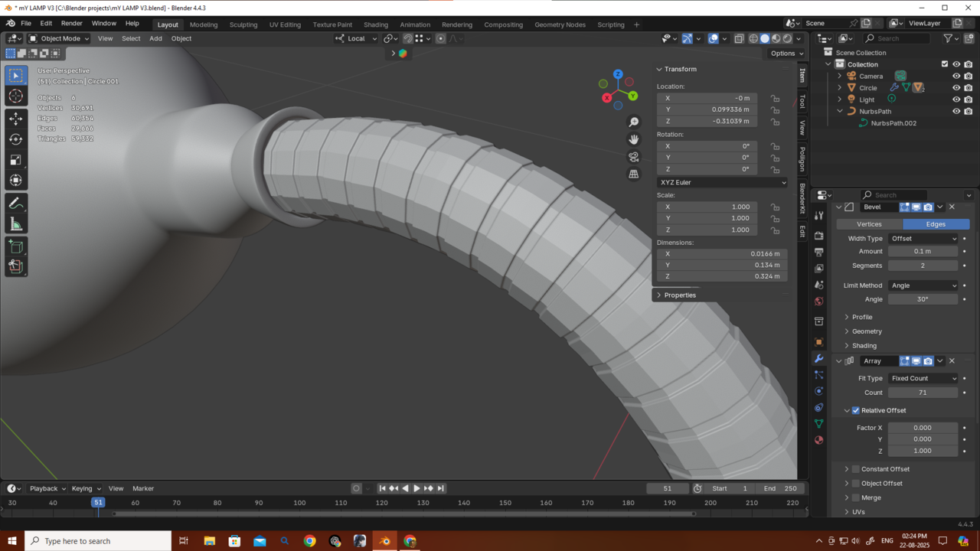Select the Vertices button in Bevel modifier

[869, 224]
